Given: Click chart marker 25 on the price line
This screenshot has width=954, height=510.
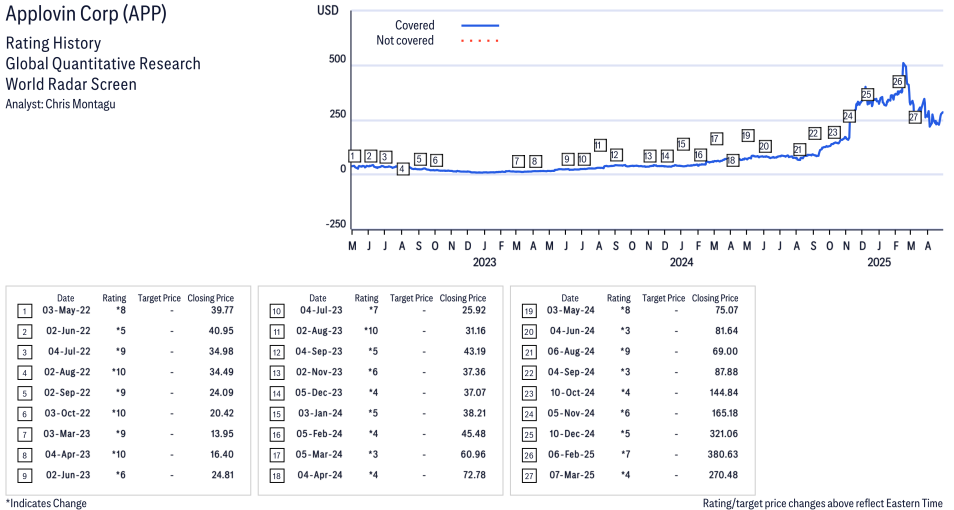Looking at the screenshot, I should tap(867, 94).
